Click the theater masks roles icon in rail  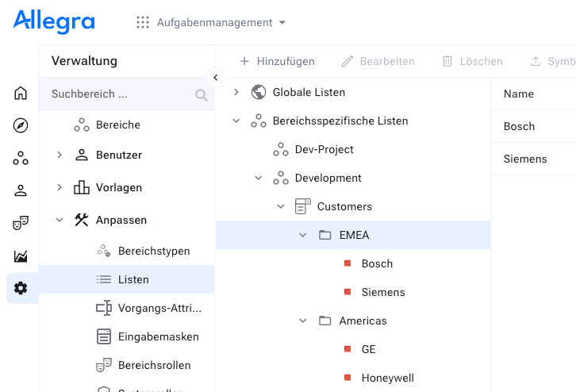21,223
